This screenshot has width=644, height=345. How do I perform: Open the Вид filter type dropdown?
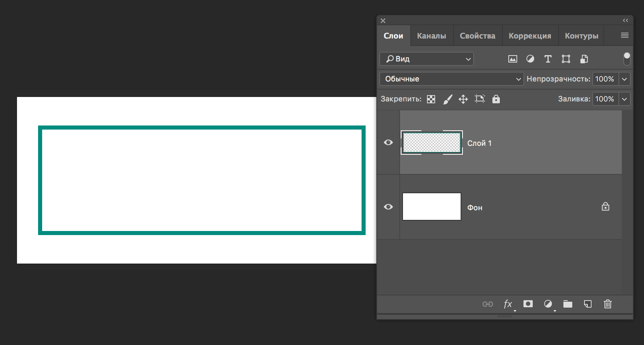427,59
